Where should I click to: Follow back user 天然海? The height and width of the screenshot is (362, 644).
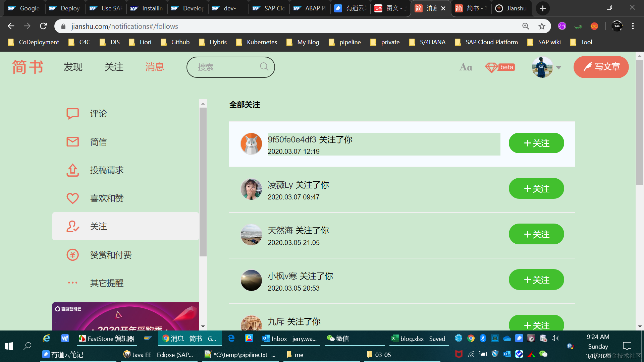[536, 234]
